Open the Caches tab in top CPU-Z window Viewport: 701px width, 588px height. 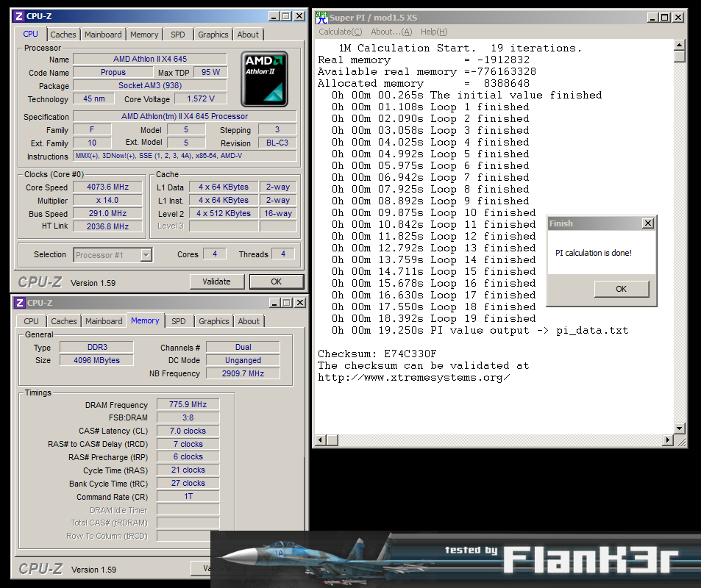click(x=63, y=35)
